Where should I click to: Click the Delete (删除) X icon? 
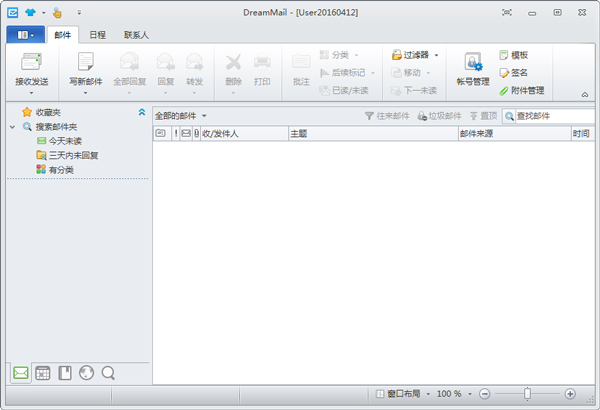pos(233,62)
